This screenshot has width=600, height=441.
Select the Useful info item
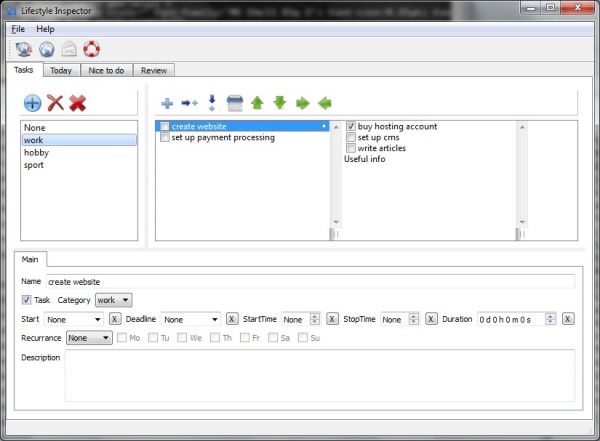(365, 159)
